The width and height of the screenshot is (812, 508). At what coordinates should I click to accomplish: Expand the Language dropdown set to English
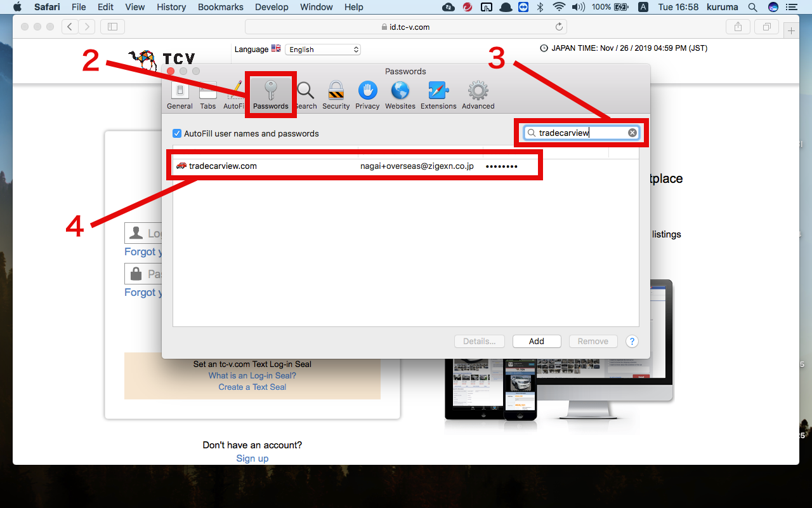(323, 50)
